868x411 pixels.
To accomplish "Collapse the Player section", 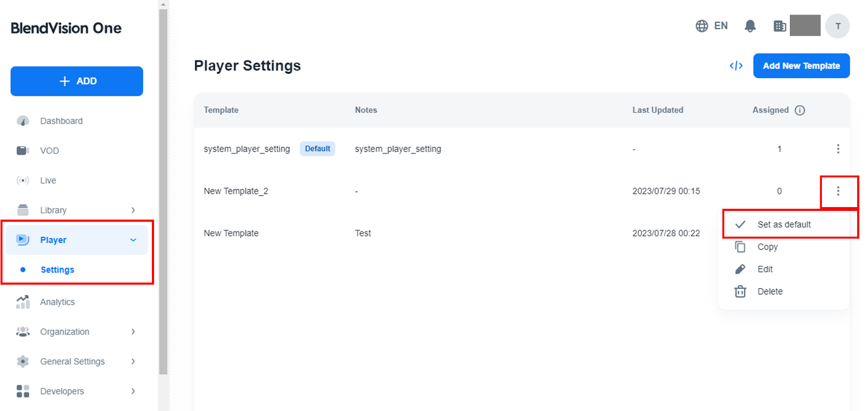I will [x=133, y=240].
